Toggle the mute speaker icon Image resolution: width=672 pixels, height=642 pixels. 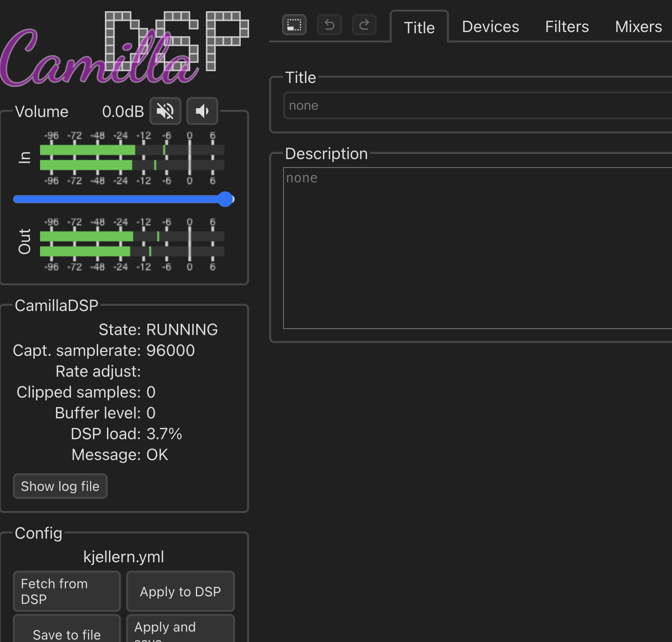point(165,111)
